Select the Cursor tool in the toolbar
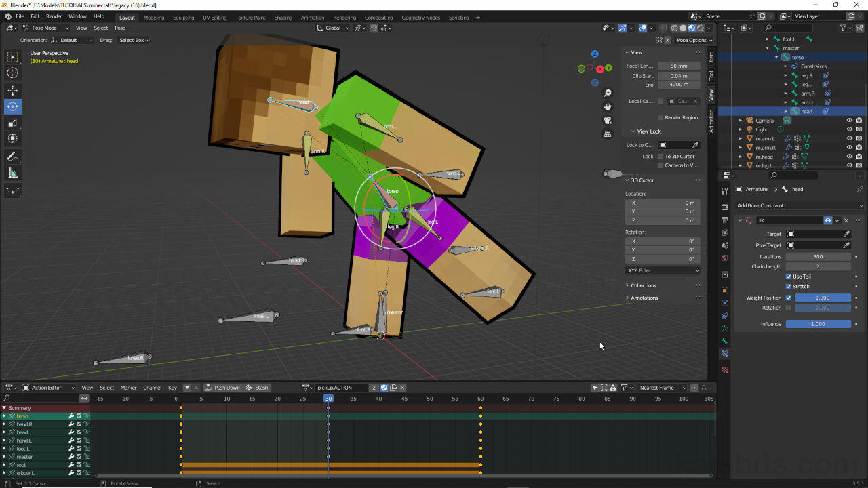868x488 pixels. (12, 73)
